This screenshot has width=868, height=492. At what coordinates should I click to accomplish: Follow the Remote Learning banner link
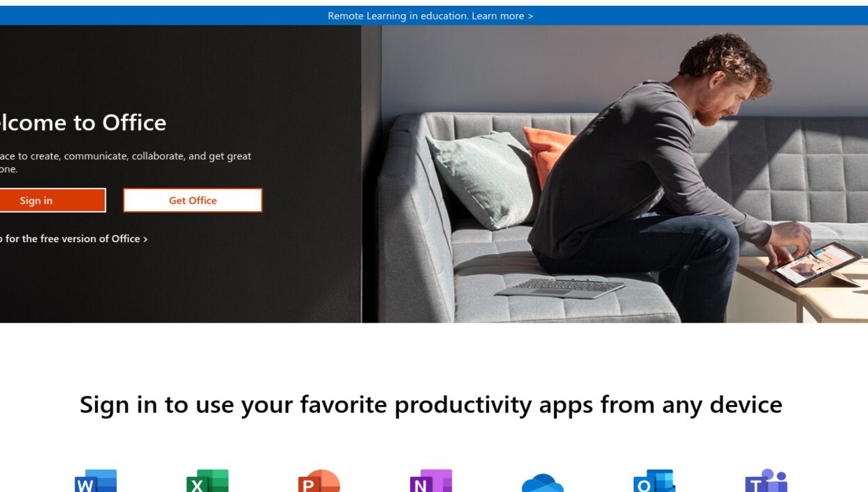[430, 16]
